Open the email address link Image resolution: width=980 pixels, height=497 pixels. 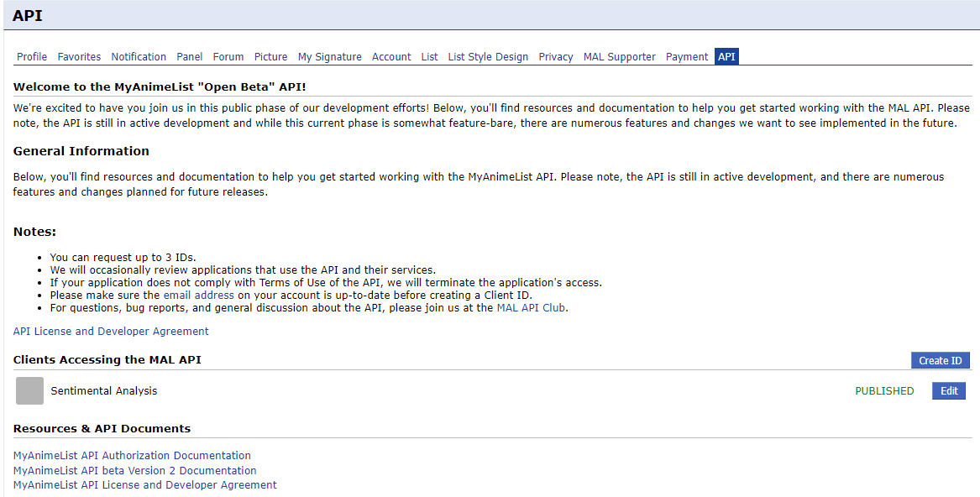click(199, 295)
